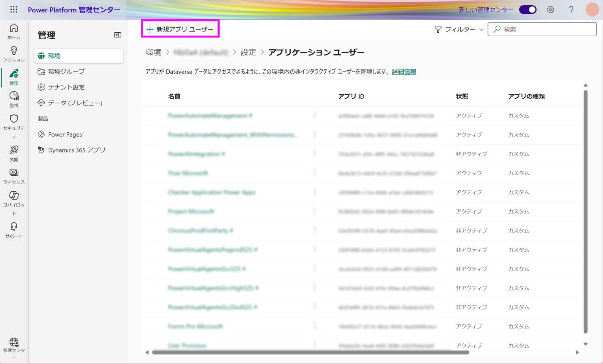The image size is (603, 364).
Task: Click the 新規アプリ ユーザー button
Action: 180,29
